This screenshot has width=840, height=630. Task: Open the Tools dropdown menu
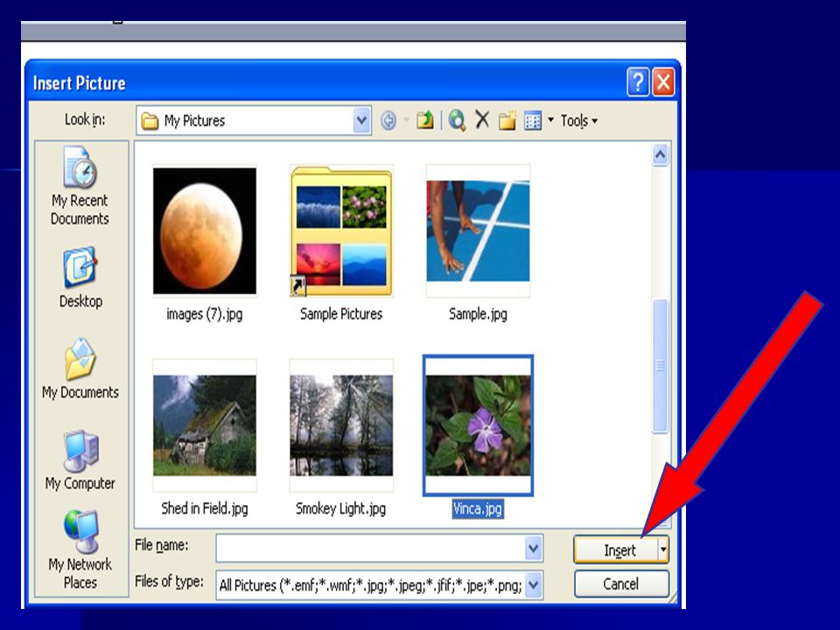[x=579, y=121]
